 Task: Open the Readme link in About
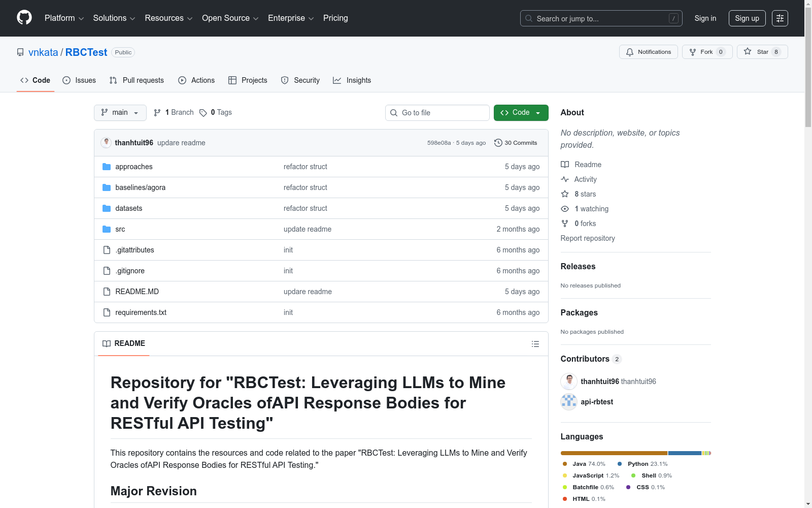[x=581, y=165]
